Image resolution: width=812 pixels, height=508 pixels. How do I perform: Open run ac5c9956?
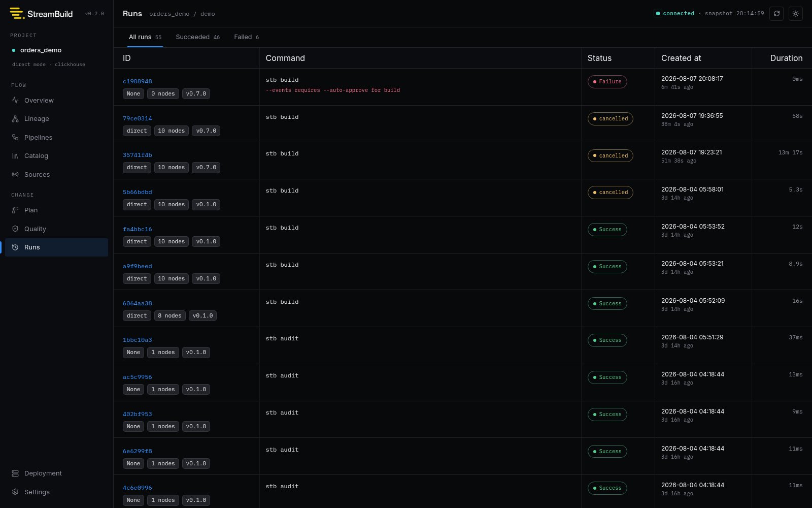[x=138, y=377]
